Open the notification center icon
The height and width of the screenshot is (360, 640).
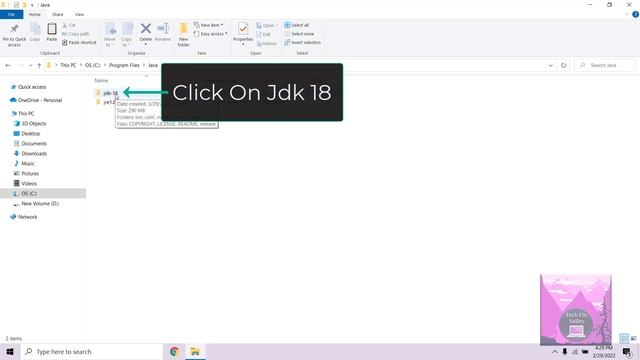[627, 352]
